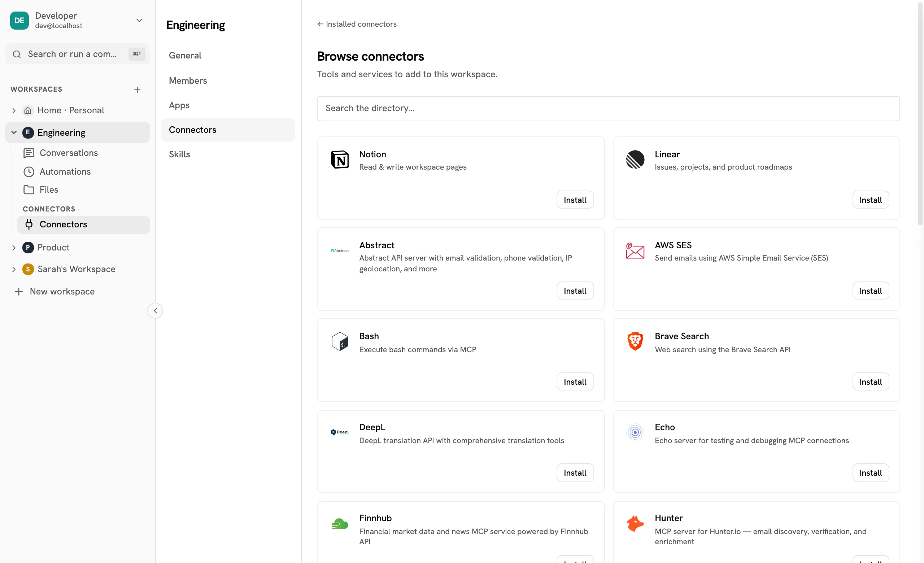924x563 pixels.
Task: Expand the Home · Personal workspace
Action: coord(14,110)
